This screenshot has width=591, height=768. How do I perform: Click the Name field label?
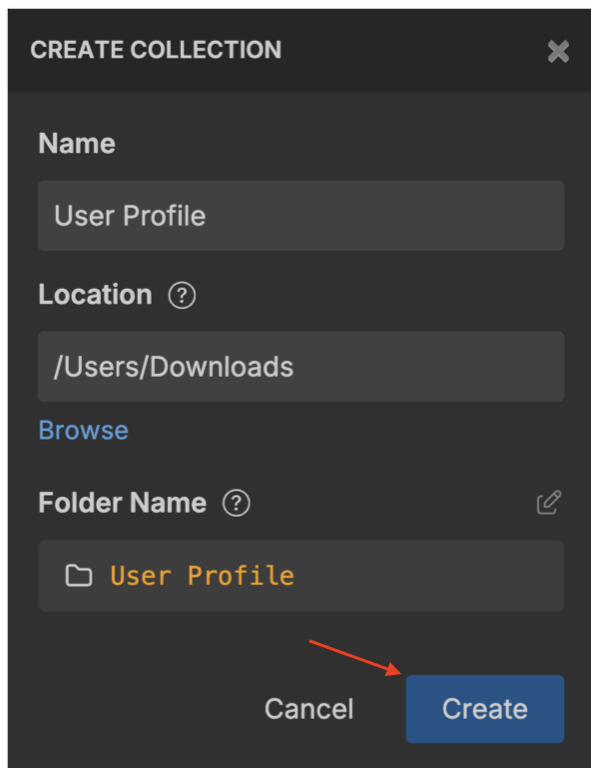coord(77,144)
